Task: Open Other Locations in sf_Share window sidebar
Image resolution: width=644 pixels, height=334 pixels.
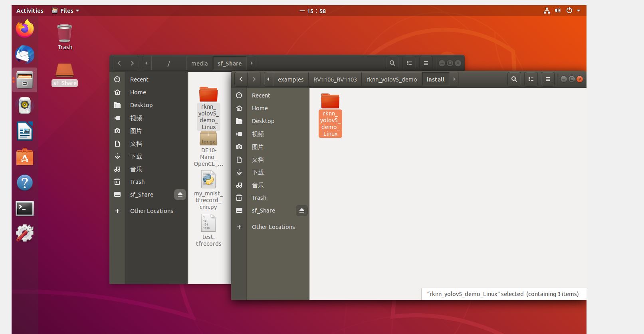Action: 149,211
